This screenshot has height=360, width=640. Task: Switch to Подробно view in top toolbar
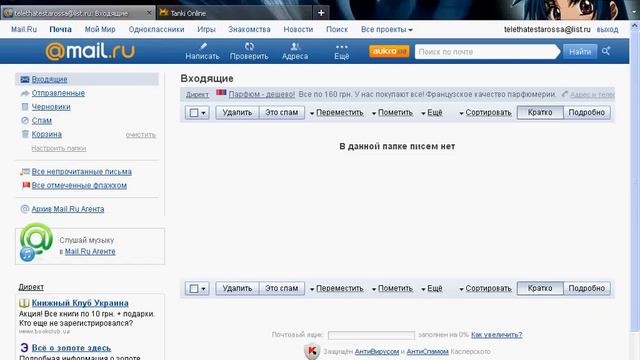(x=587, y=112)
